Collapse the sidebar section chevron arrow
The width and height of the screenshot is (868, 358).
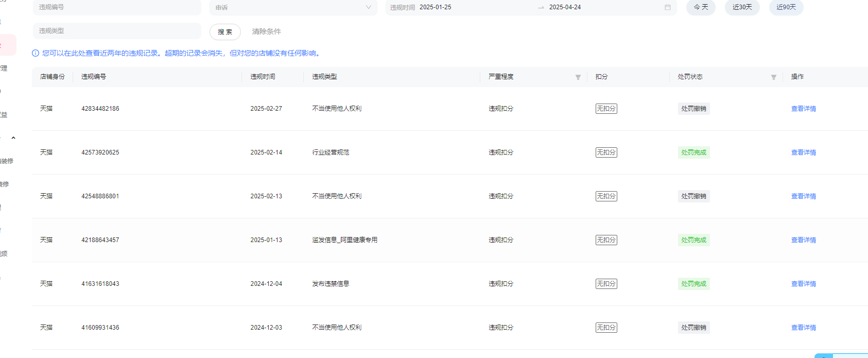tap(13, 138)
